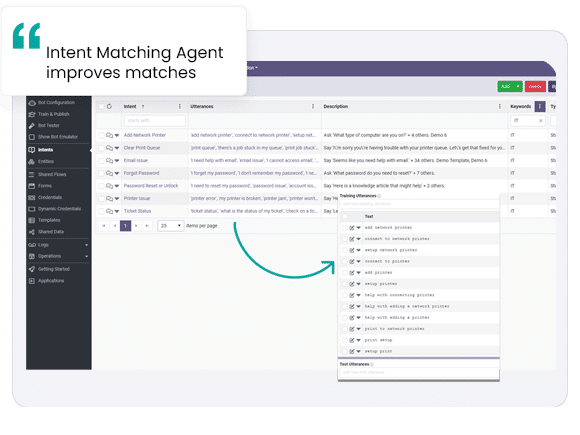Click the Forms icon in sidebar
The image size is (580, 435).
[32, 186]
